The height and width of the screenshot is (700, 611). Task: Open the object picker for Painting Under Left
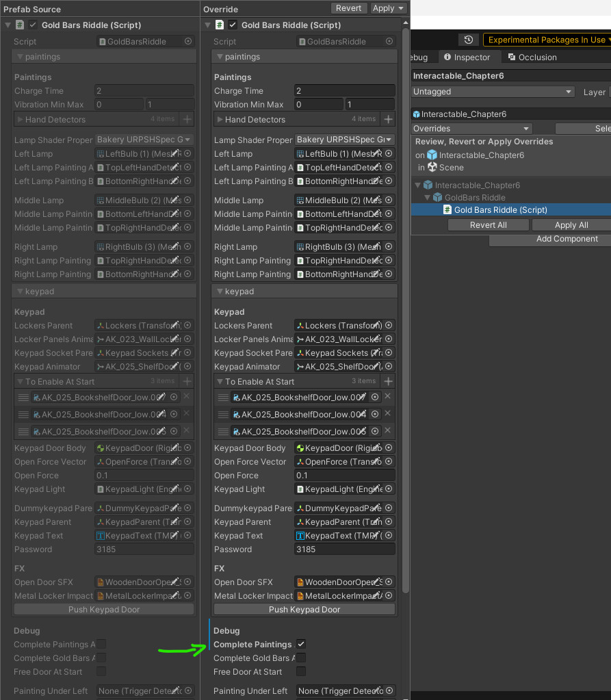click(x=389, y=690)
